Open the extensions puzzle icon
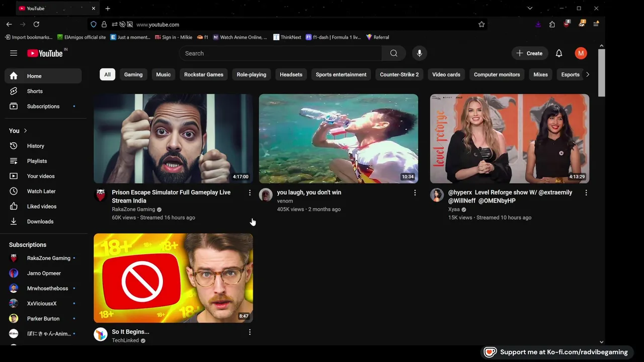 coord(552,24)
